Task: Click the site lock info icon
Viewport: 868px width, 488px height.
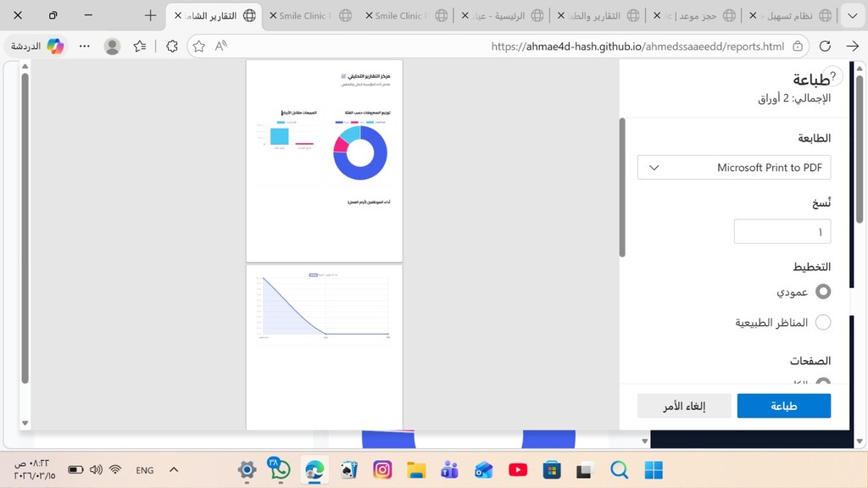Action: pyautogui.click(x=798, y=46)
